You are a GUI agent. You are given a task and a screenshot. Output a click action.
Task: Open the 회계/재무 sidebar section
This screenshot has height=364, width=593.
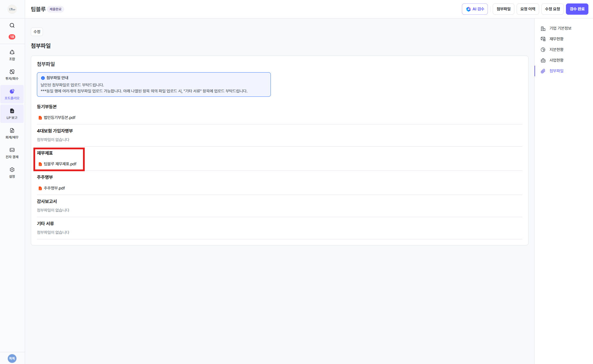pyautogui.click(x=12, y=133)
